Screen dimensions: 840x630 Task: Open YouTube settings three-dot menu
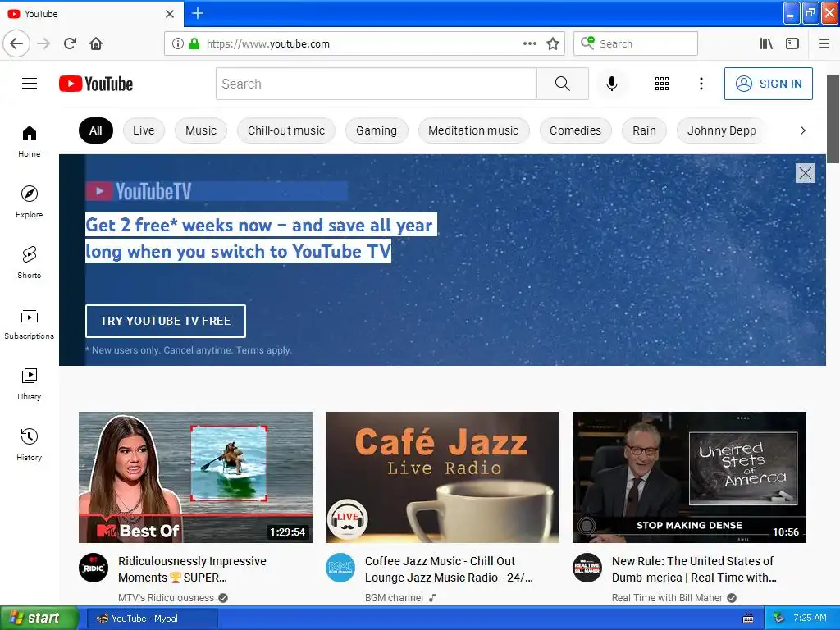coord(701,84)
